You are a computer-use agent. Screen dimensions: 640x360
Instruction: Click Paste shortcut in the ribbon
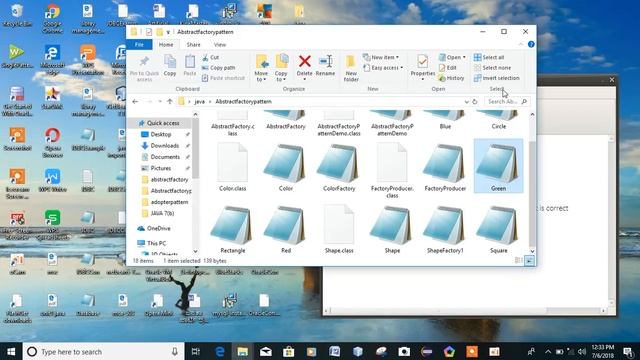[223, 78]
